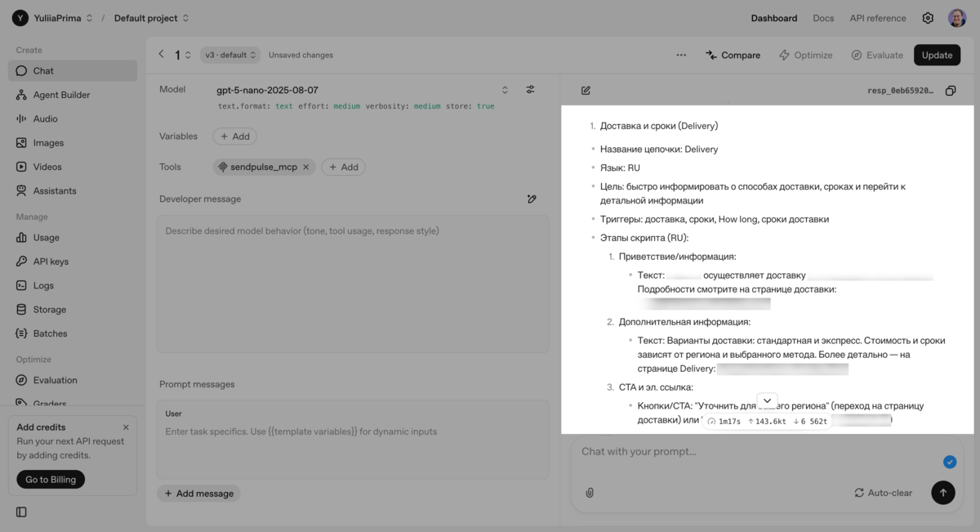Open Agent Builder in the sidebar
This screenshot has height=532, width=980.
[61, 95]
